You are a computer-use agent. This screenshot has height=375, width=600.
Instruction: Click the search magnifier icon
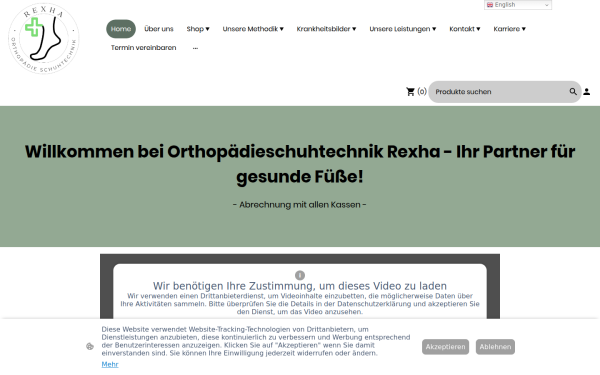click(x=573, y=92)
